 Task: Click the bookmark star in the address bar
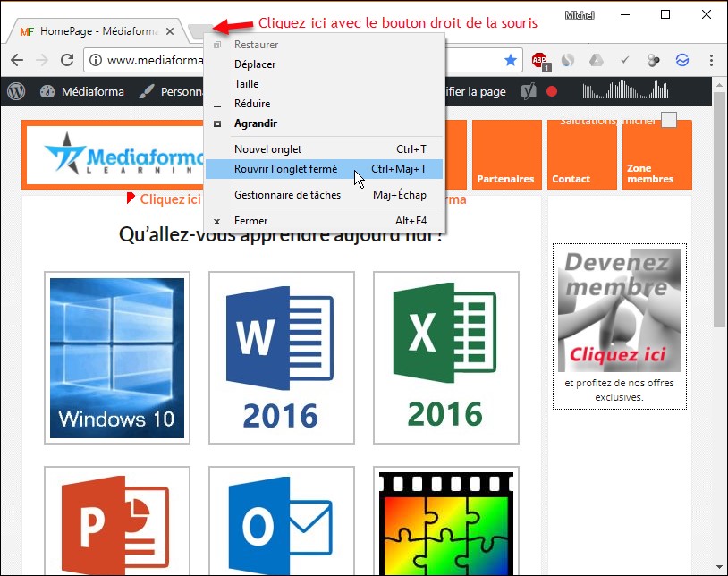(x=511, y=60)
